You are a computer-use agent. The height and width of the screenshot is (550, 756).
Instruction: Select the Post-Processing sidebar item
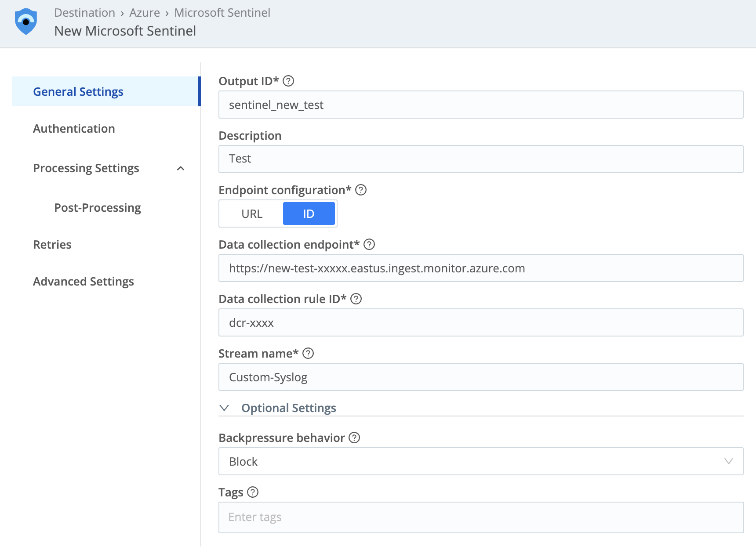click(97, 207)
